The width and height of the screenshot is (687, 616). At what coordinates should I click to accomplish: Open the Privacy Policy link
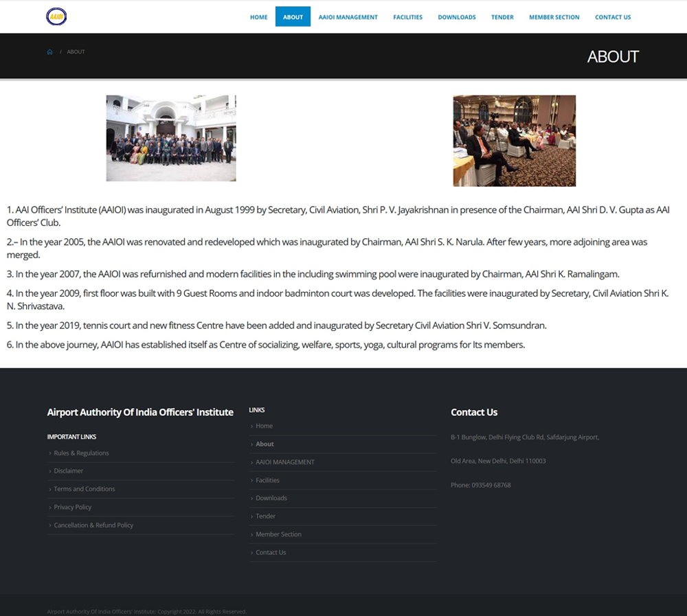point(73,507)
